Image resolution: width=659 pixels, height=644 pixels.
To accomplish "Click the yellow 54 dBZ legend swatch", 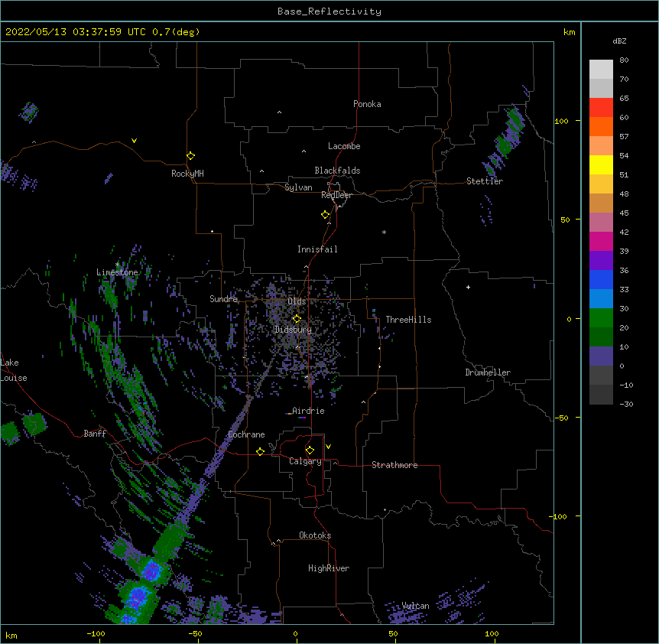I will point(601,164).
